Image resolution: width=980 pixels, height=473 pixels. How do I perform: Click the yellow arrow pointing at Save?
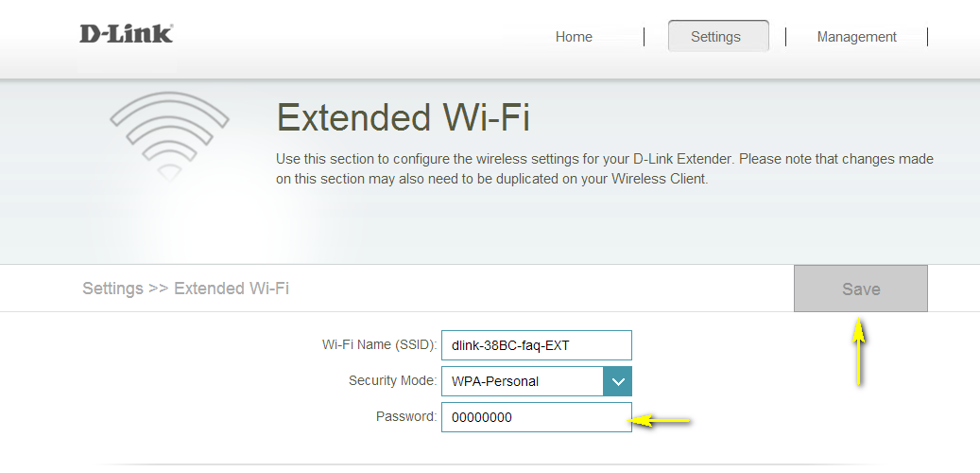click(x=859, y=352)
